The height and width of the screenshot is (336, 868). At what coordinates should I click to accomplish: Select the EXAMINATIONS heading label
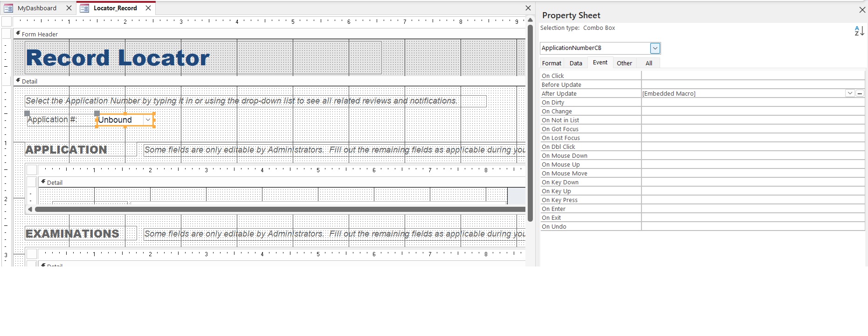pyautogui.click(x=81, y=234)
